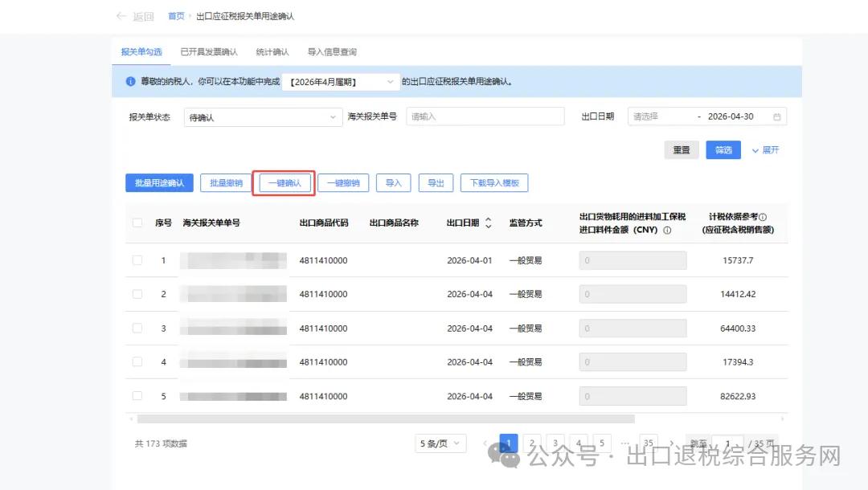Click export date 2026-04-01 in row 1
Image resolution: width=868 pixels, height=490 pixels.
(x=469, y=260)
